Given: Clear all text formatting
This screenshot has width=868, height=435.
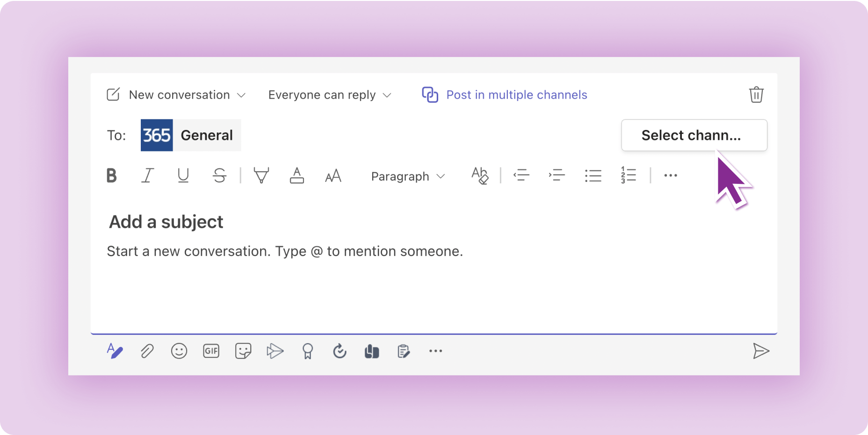Looking at the screenshot, I should 480,176.
